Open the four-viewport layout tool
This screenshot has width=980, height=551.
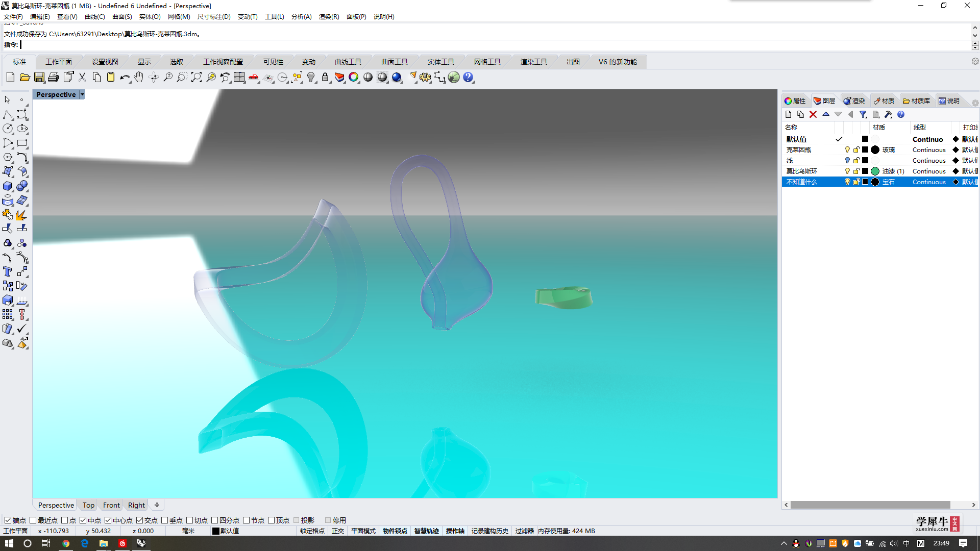[239, 77]
